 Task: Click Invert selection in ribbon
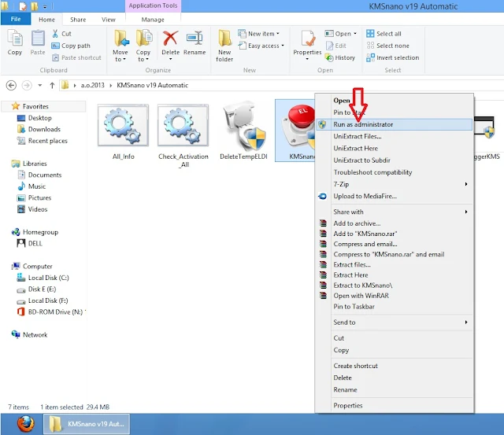click(x=392, y=57)
